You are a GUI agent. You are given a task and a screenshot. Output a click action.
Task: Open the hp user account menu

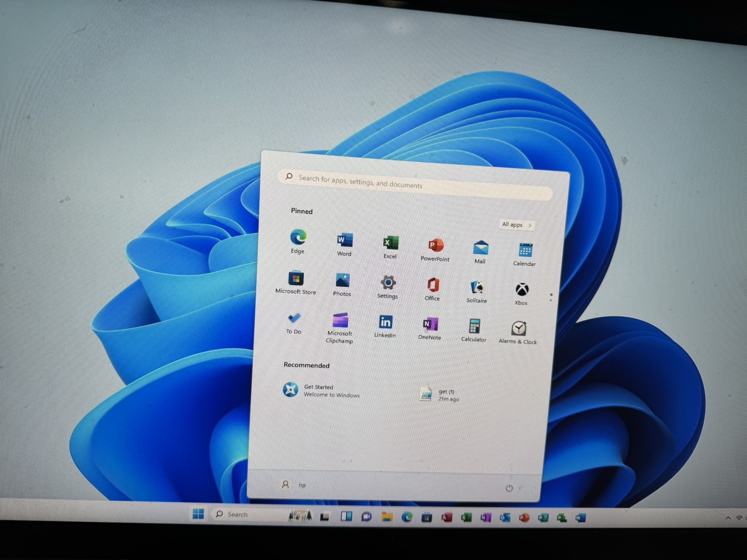[x=293, y=485]
